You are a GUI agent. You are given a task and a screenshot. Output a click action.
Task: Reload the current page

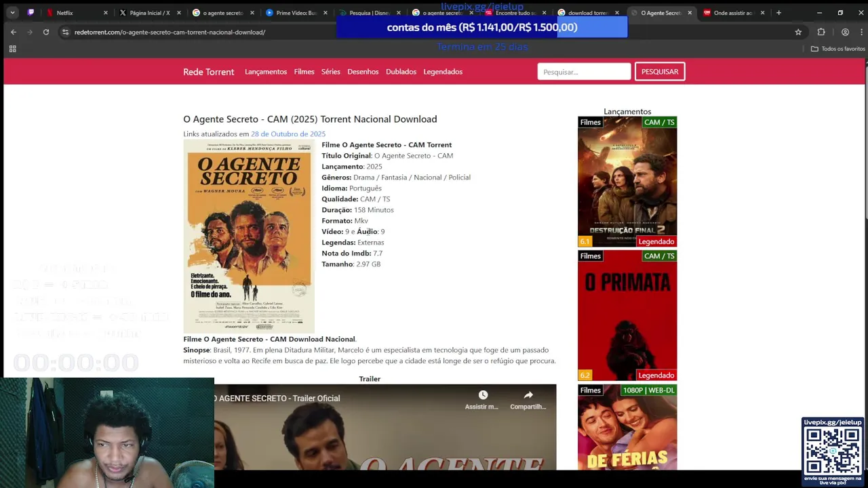click(x=46, y=32)
